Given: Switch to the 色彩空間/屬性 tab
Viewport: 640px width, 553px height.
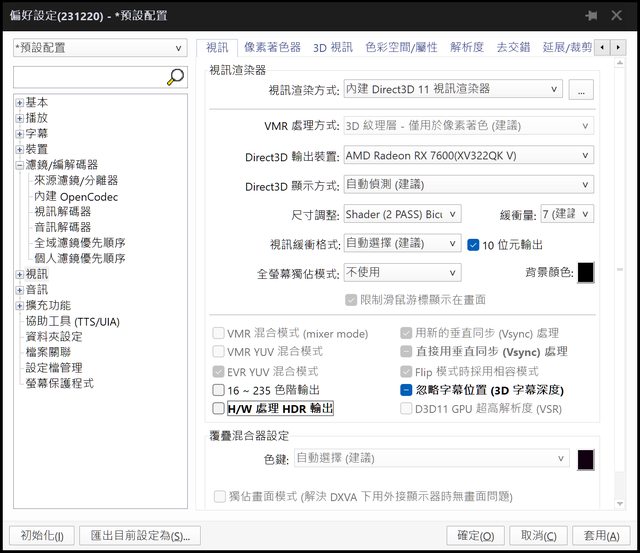Looking at the screenshot, I should (x=401, y=47).
